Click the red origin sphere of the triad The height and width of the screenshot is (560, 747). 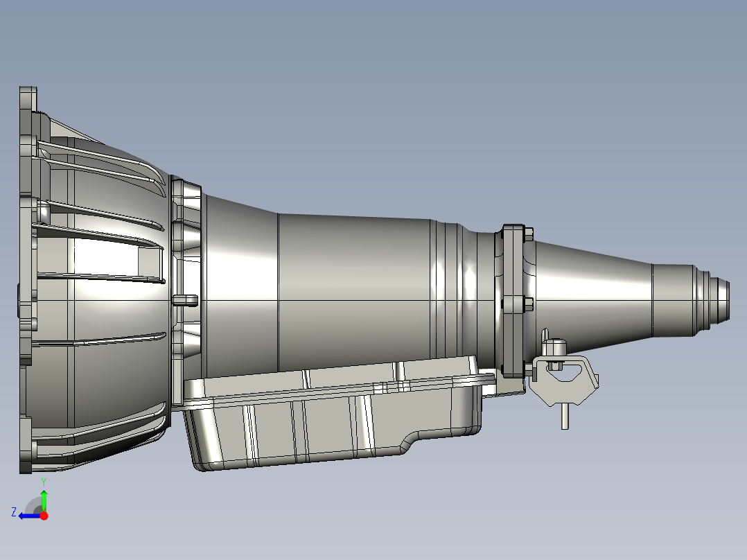pos(44,516)
